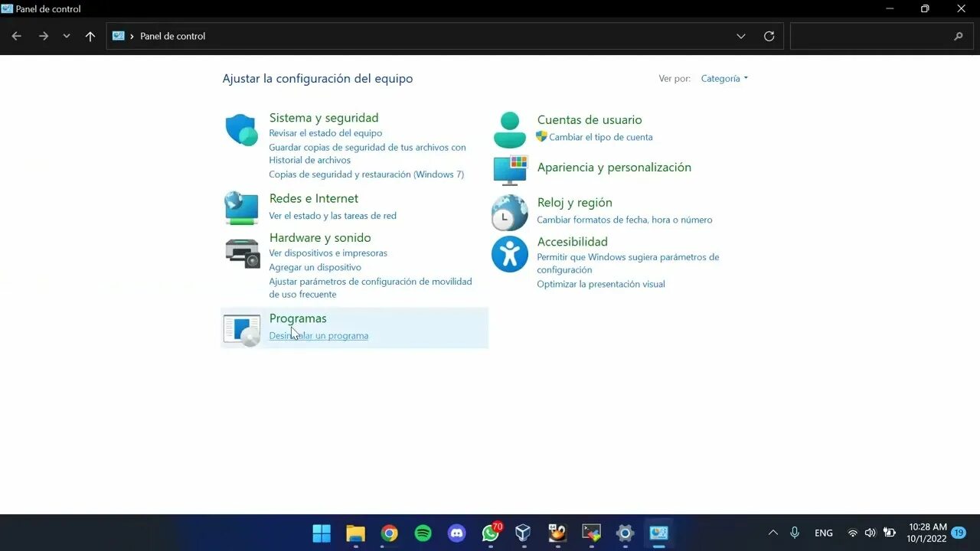Click the chevron before Panel de control
The width and height of the screenshot is (980, 551).
pos(132,36)
